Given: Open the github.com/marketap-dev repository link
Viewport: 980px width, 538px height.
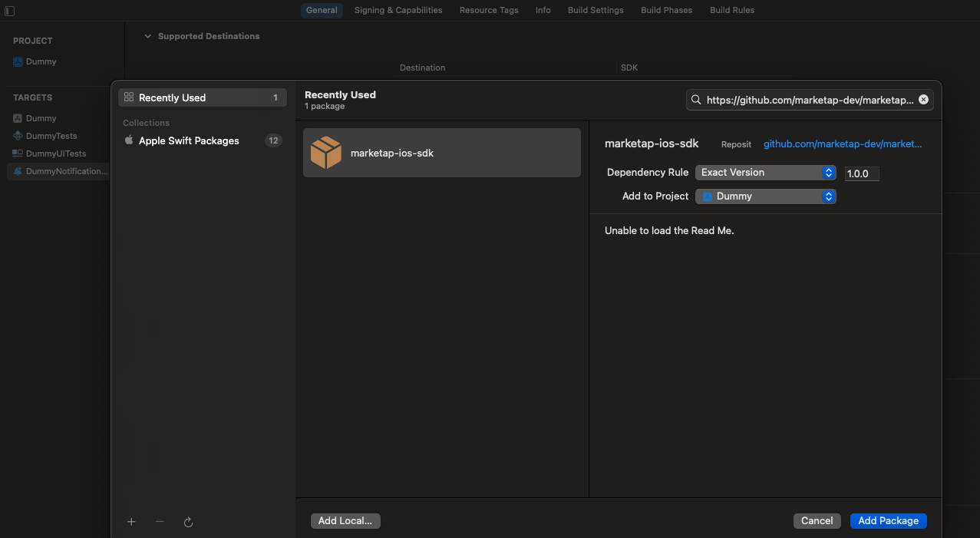Looking at the screenshot, I should (x=842, y=144).
